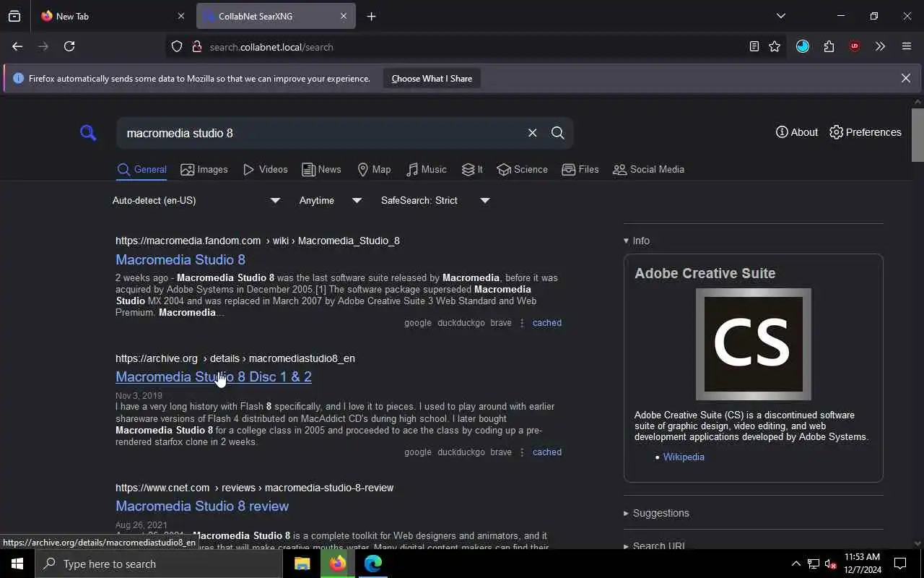The height and width of the screenshot is (578, 924).
Task: Show more toolbar tools chevrons
Action: pyautogui.click(x=880, y=46)
